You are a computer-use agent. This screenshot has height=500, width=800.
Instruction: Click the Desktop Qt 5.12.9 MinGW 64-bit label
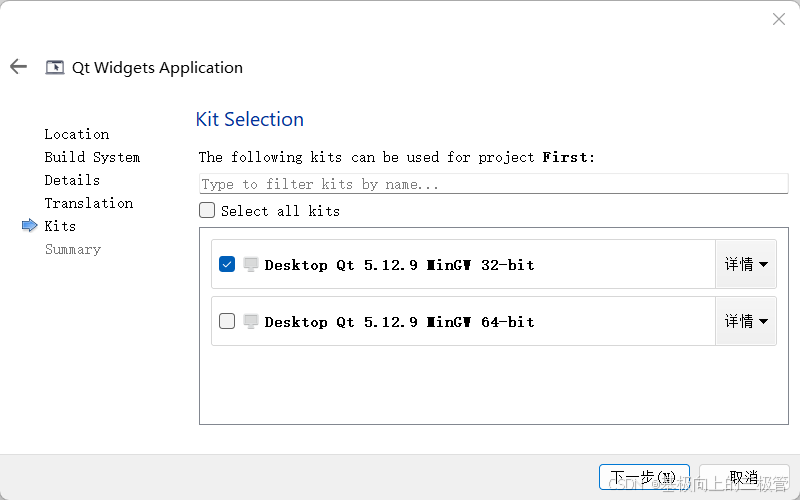(x=399, y=322)
